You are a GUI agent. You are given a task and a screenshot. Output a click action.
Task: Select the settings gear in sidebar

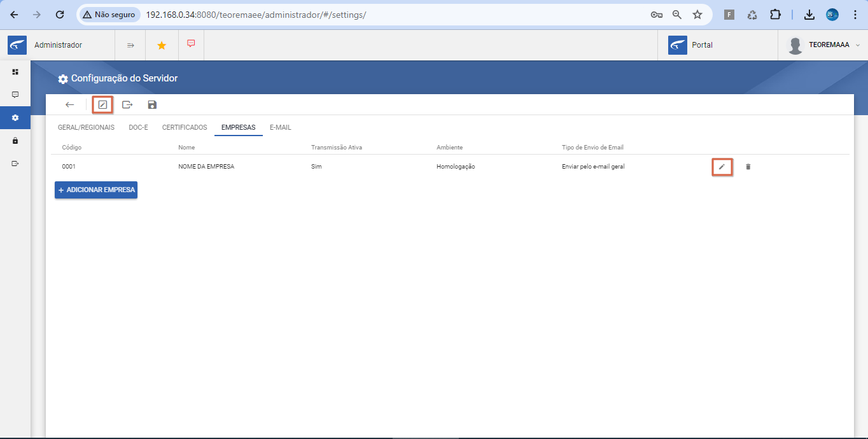15,118
